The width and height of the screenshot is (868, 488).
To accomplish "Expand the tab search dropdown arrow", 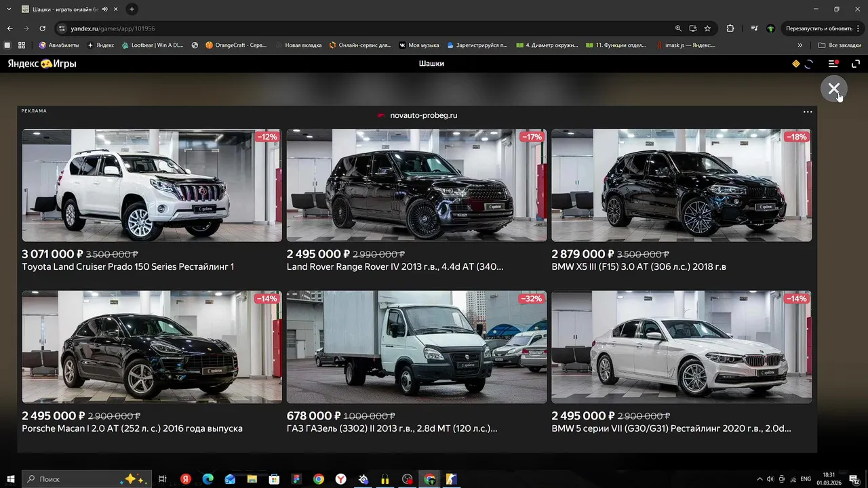I will tap(9, 9).
